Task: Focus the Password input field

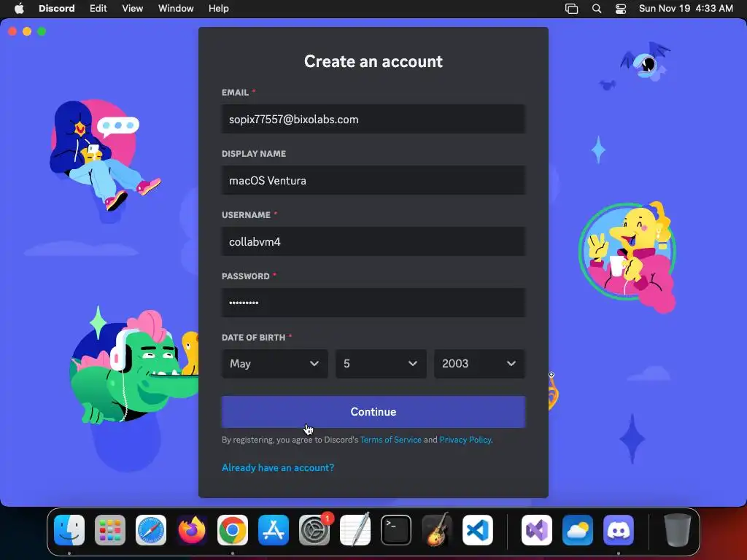Action: coord(373,303)
